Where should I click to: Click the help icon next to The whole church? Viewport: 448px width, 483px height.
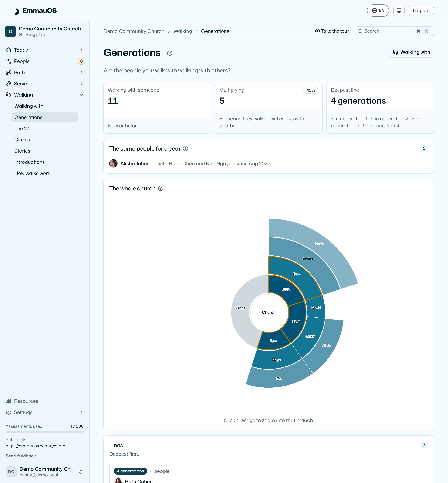[161, 188]
